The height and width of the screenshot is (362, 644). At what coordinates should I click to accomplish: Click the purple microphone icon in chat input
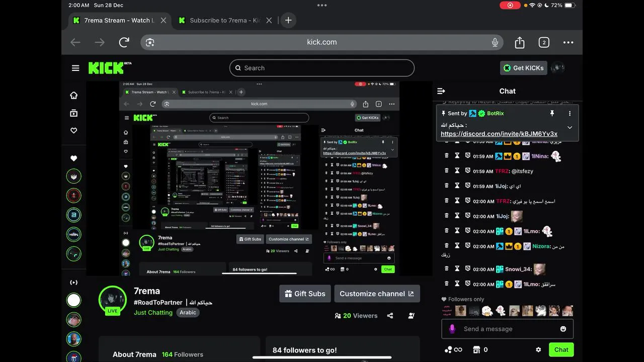(x=452, y=329)
